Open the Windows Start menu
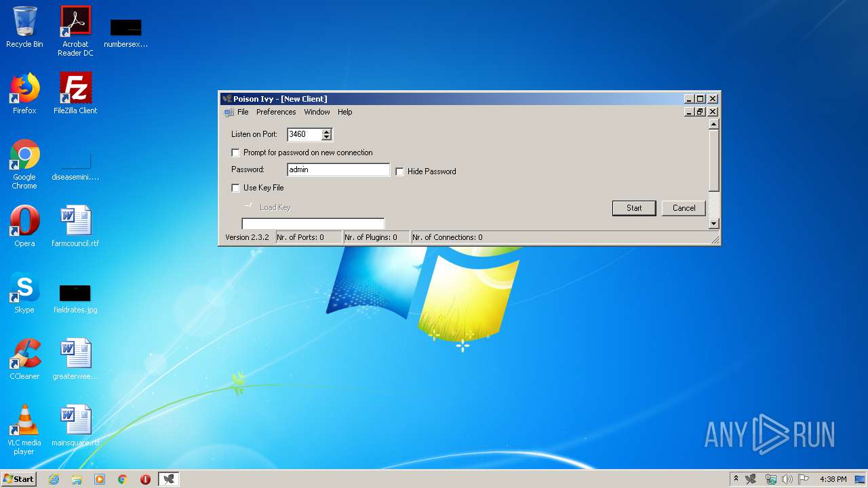This screenshot has width=868, height=488. tap(18, 479)
